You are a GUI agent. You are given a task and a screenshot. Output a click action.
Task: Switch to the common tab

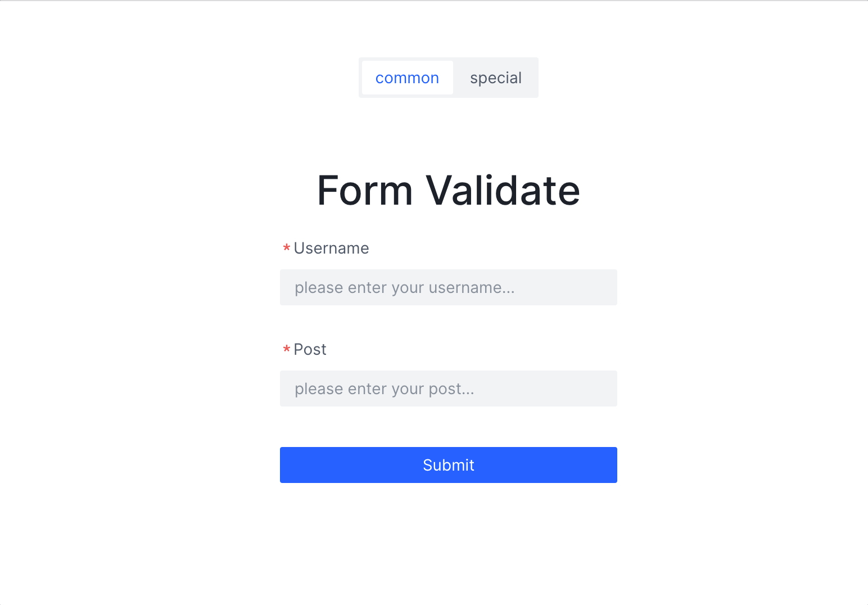click(407, 78)
